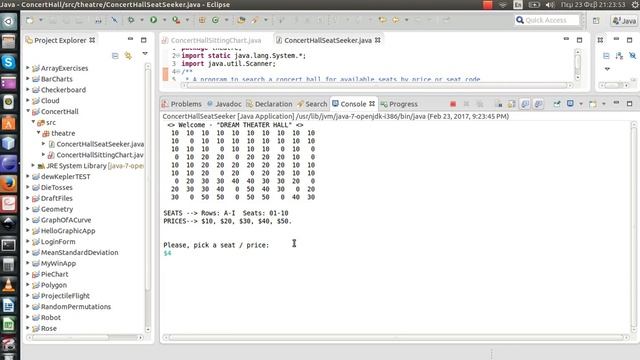Toggle Link with Editor in the Project Explorer

pos(128,56)
